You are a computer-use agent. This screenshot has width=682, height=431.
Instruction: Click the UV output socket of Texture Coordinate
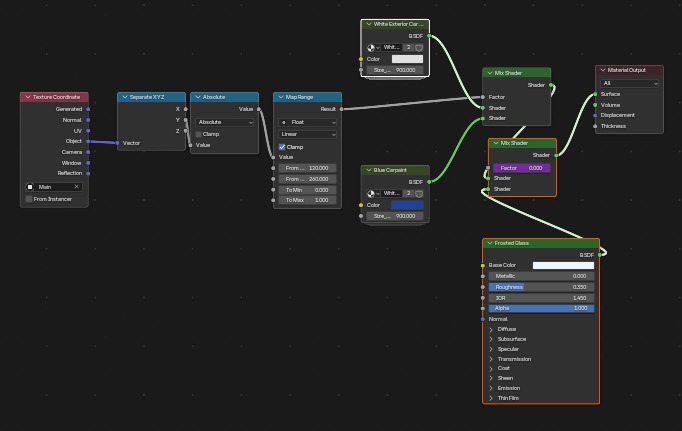(x=88, y=130)
